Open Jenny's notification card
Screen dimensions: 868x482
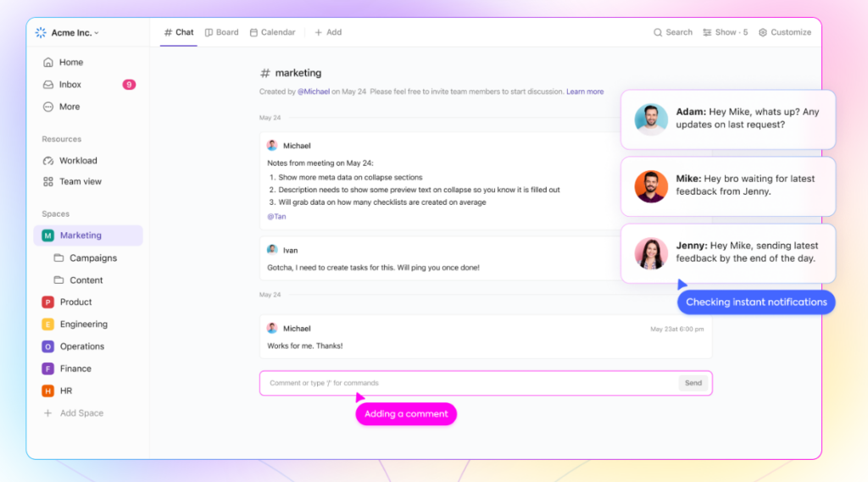(728, 253)
